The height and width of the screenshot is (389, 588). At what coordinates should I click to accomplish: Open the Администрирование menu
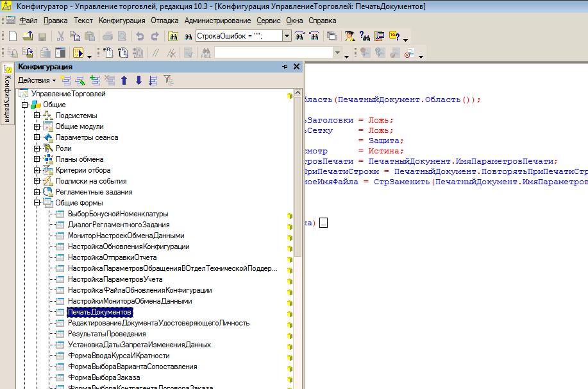coord(217,21)
